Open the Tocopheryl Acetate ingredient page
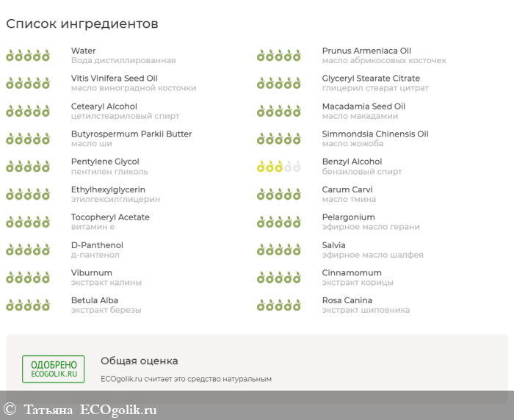The height and width of the screenshot is (420, 514). (110, 217)
